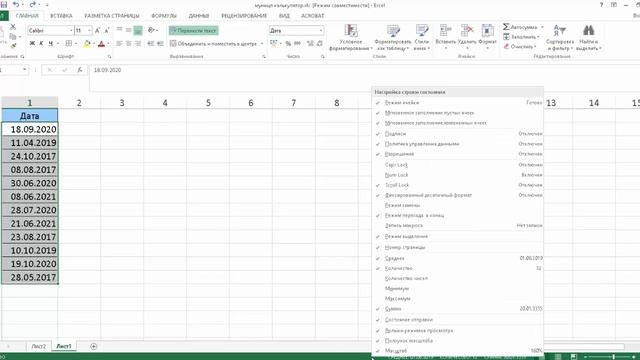Screen dimensions: 640x360
Task: Toggle Num Lock status bar option
Action: 458,175
